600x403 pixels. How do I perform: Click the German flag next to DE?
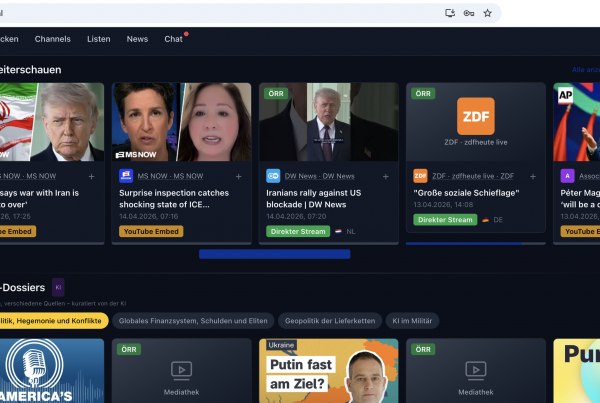[486, 220]
